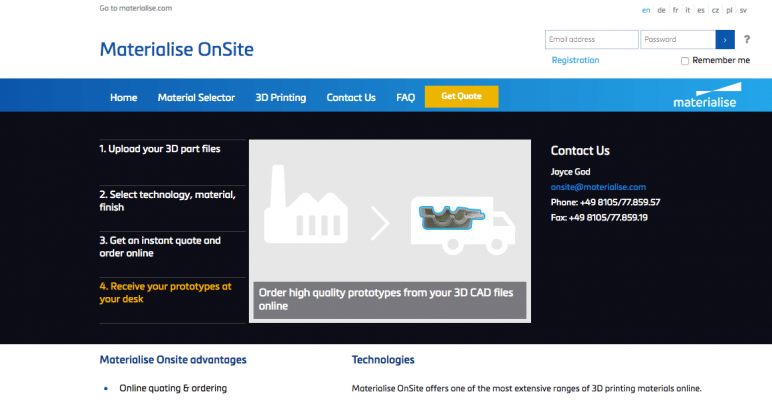The image size is (772, 400).
Task: Click the delivery truck illustration
Action: tap(463, 226)
